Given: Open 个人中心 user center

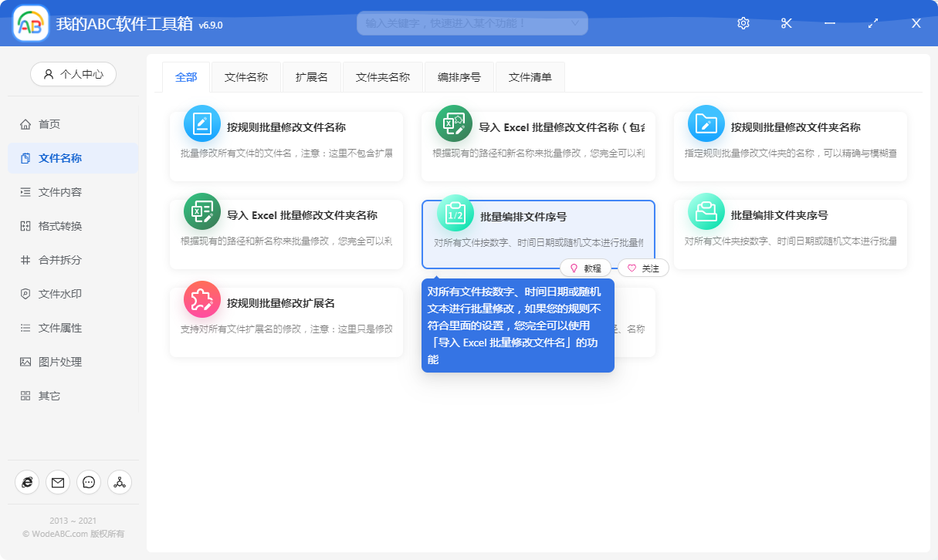Looking at the screenshot, I should (x=73, y=74).
